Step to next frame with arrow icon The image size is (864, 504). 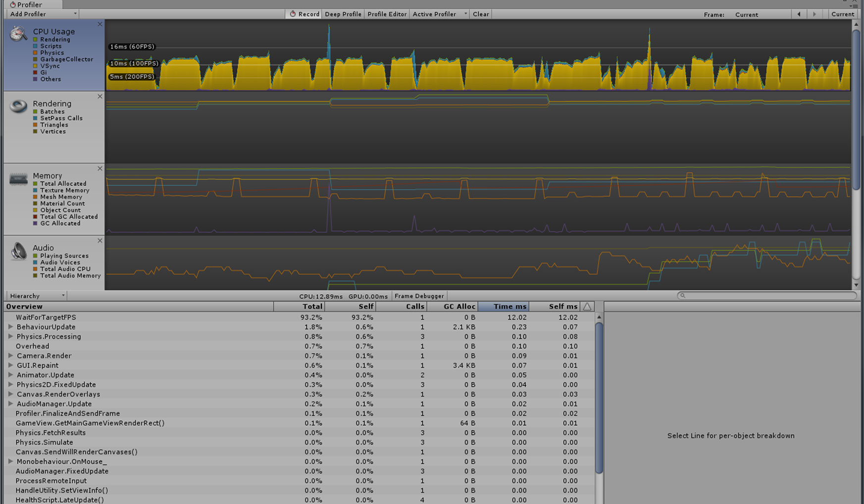[814, 14]
